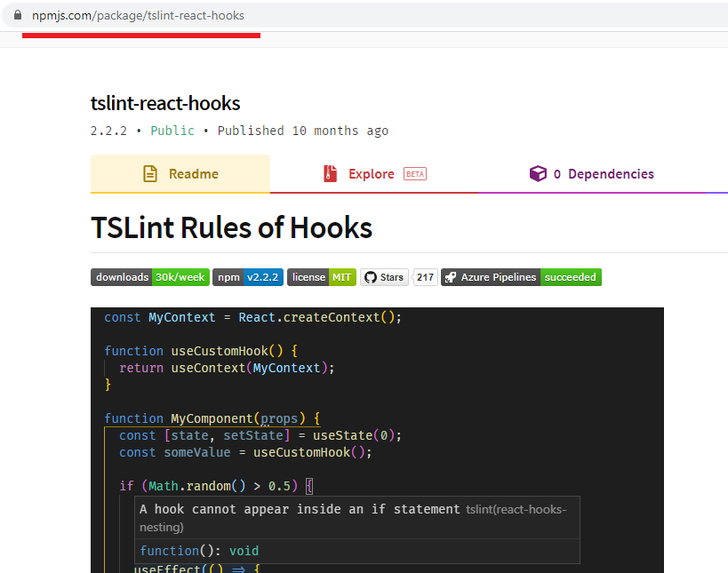Switch to the Explore tab
This screenshot has height=573, width=728.
(372, 174)
